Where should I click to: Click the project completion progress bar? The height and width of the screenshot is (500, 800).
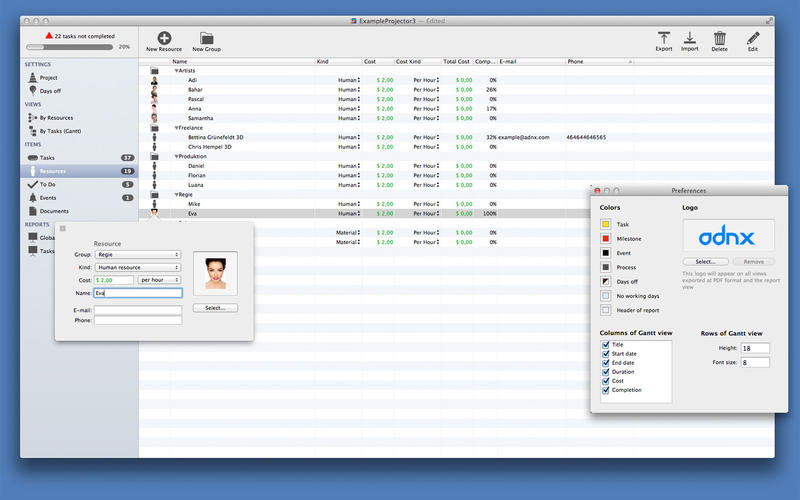[69, 47]
